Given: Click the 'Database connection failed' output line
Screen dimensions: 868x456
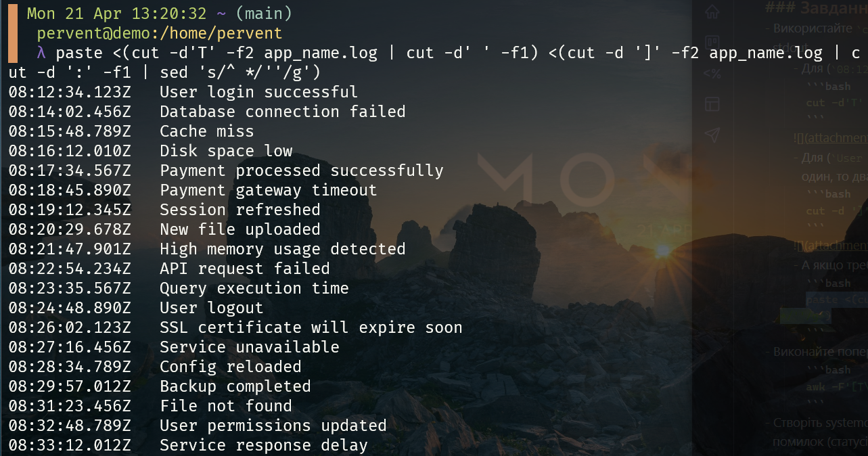Looking at the screenshot, I should coord(282,112).
